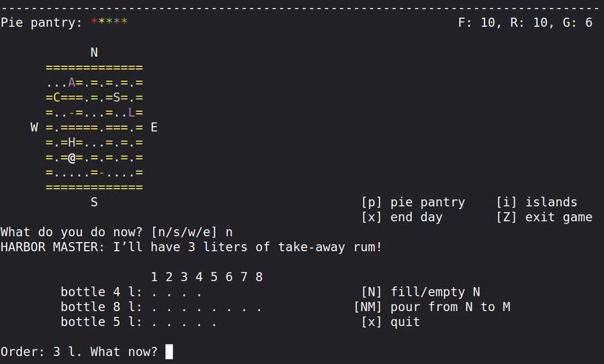Click the [Z] exit game option
This screenshot has width=604, height=364.
pos(544,217)
